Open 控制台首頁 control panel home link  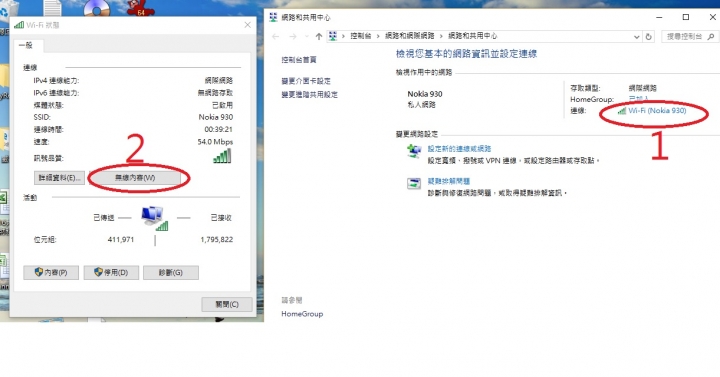(299, 60)
